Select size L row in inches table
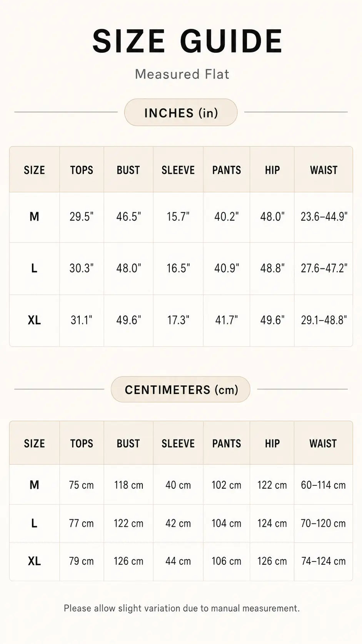362x644 pixels. click(x=181, y=268)
